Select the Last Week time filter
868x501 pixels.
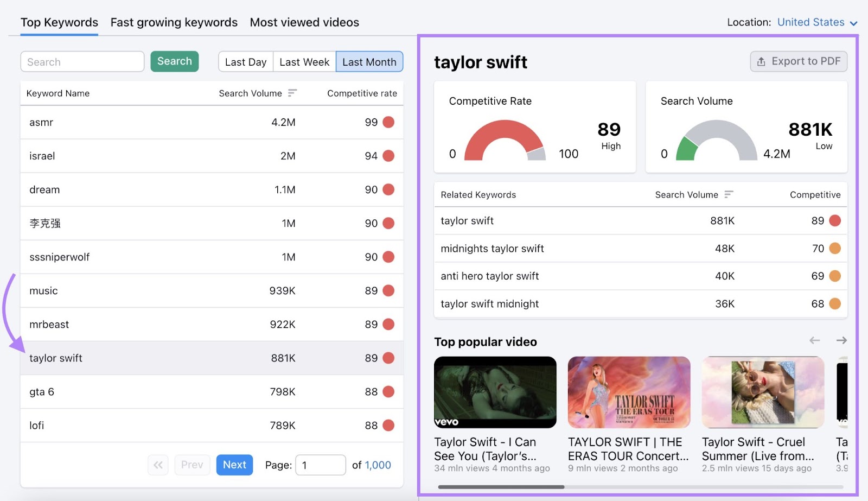coord(304,61)
